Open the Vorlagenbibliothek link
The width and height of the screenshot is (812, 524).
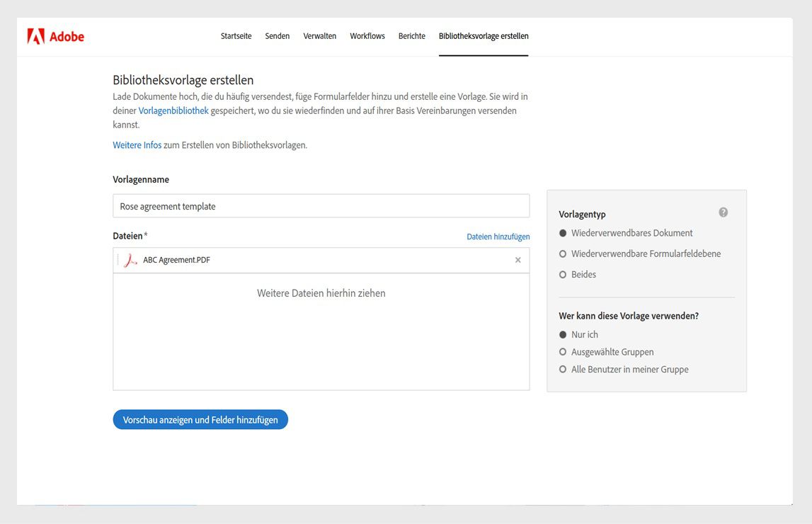(x=173, y=111)
